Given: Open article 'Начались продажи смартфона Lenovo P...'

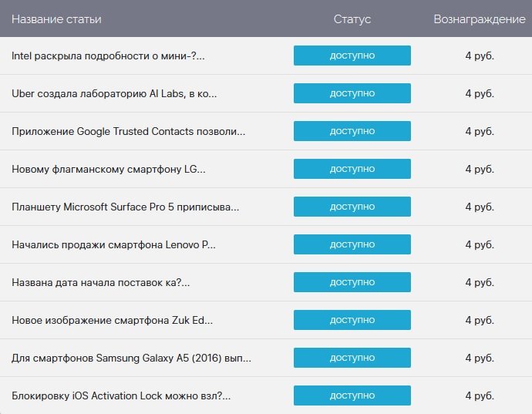Looking at the screenshot, I should [x=113, y=244].
